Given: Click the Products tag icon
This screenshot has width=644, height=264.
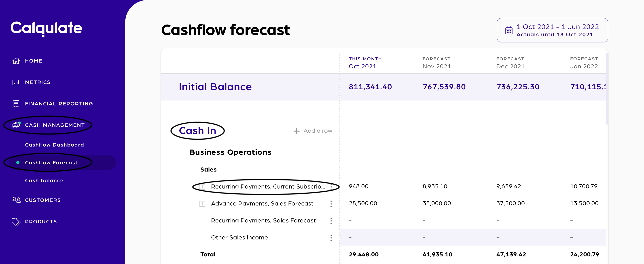Looking at the screenshot, I should tap(16, 222).
